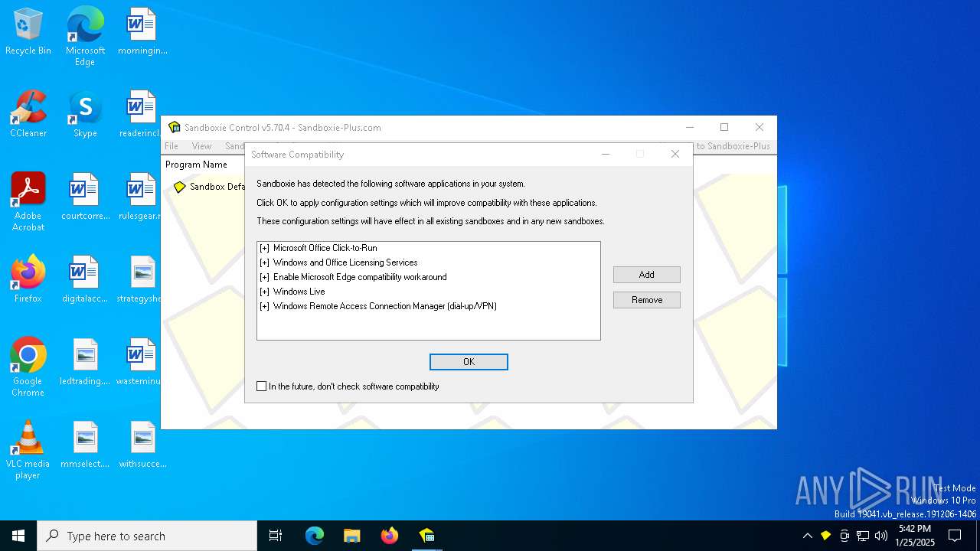Select the withsucce... image file icon
The width and height of the screenshot is (980, 551).
tap(142, 445)
